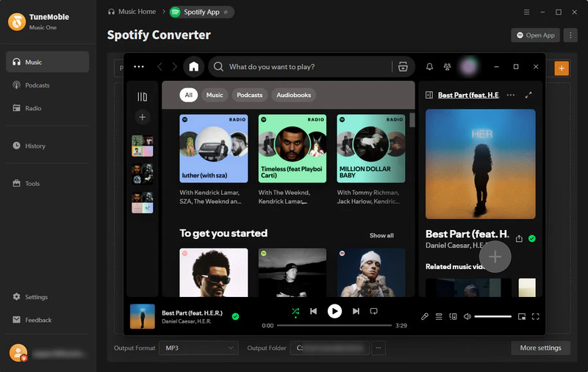588x372 pixels.
Task: Collapse the Now Playing view panel icon
Action: click(x=429, y=95)
